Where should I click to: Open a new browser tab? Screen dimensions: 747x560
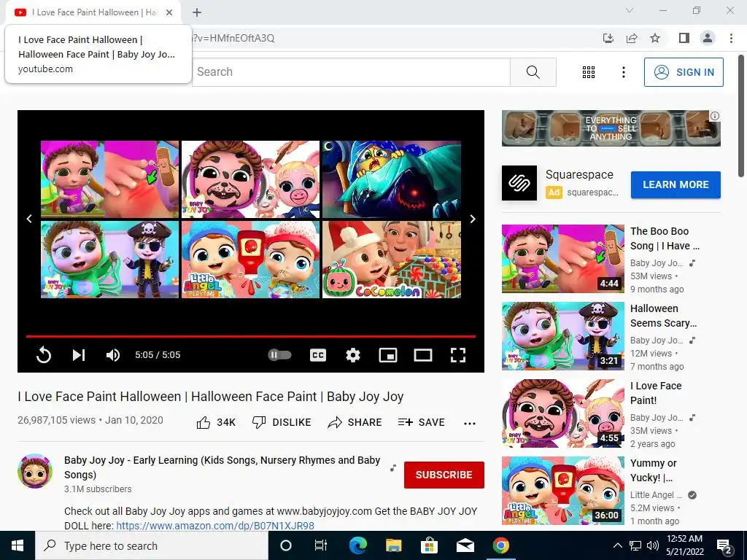pyautogui.click(x=197, y=12)
